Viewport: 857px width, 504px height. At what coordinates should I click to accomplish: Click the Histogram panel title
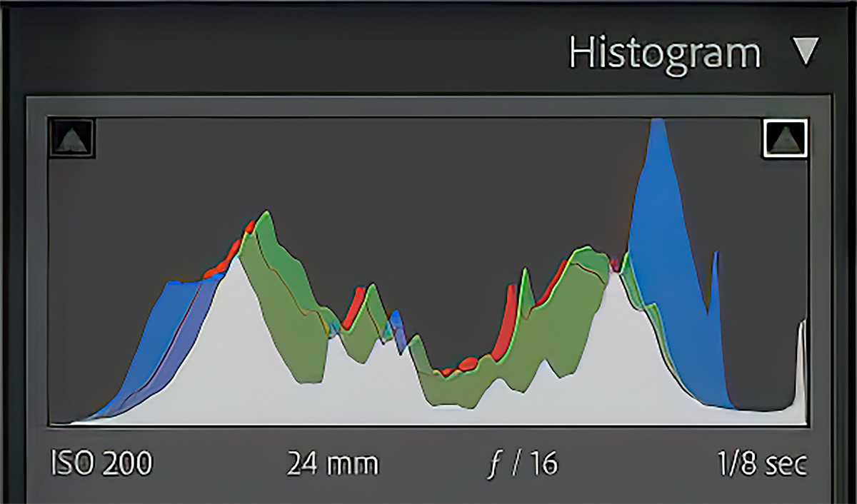click(664, 53)
